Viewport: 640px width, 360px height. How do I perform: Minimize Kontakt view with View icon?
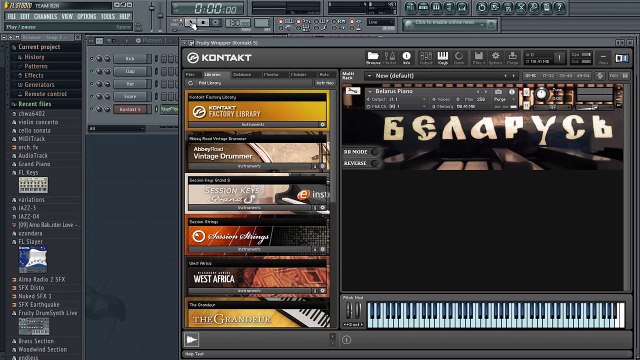pos(603,58)
